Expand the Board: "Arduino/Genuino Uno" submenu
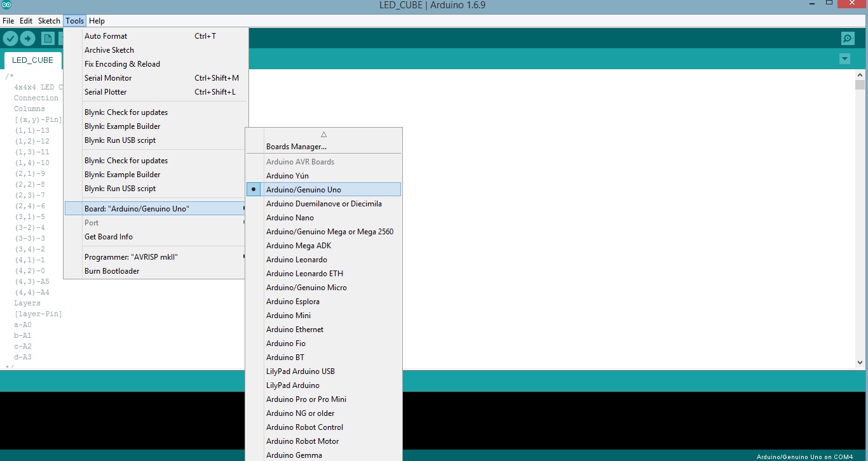 tap(155, 208)
